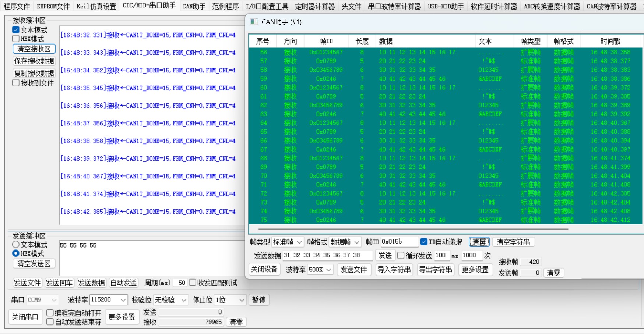Click the 关闭串口 button
This screenshot has width=644, height=334.
(25, 317)
